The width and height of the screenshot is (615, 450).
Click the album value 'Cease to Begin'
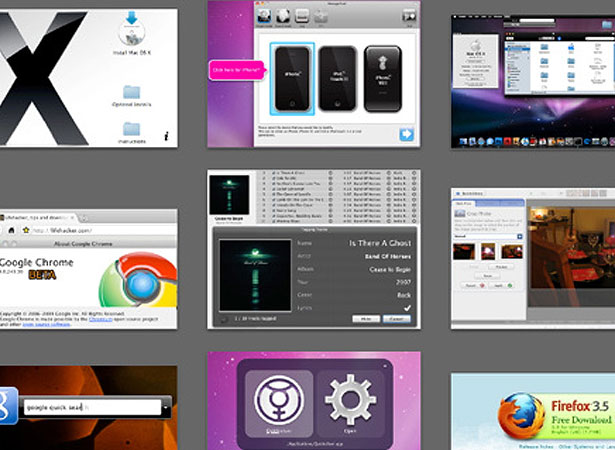pyautogui.click(x=390, y=270)
